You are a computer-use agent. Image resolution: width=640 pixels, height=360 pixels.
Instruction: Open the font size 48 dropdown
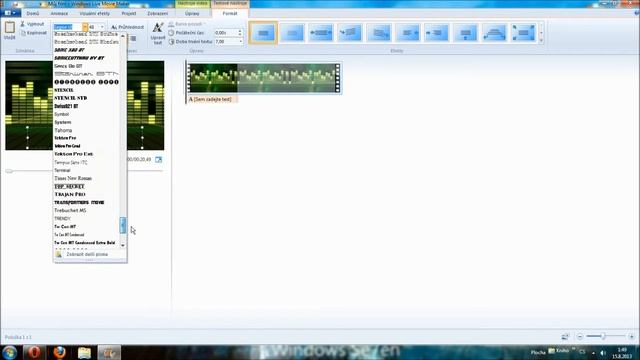pos(102,27)
